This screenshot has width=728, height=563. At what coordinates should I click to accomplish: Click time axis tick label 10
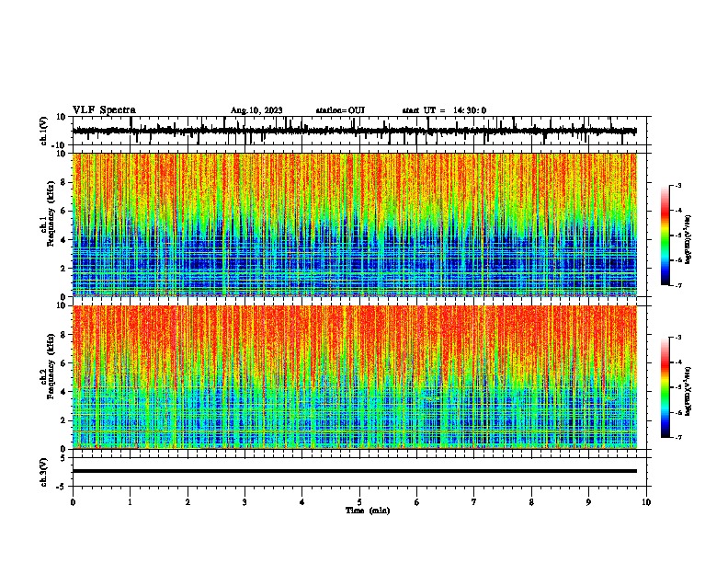(x=646, y=502)
